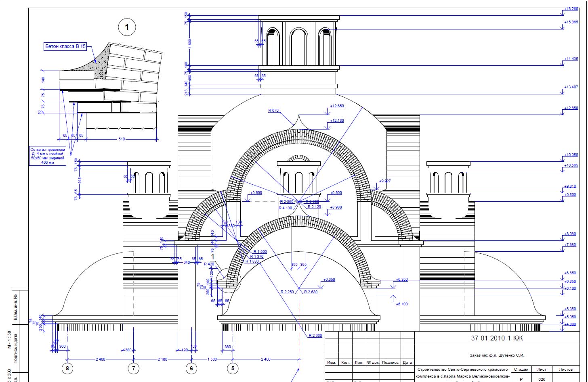Select axis bubble 7
Screen dimensions: 588x382
[134, 368]
